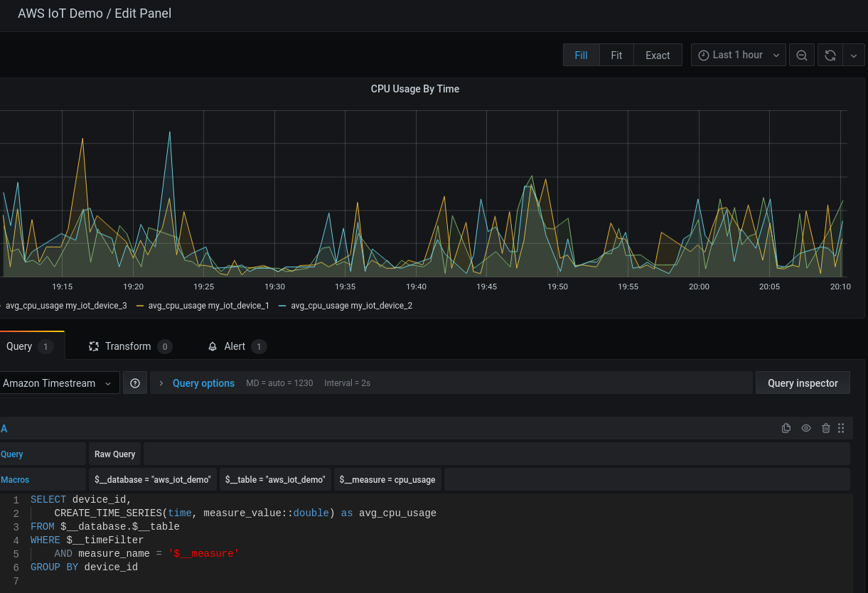
Task: Click the drag handle on query A row
Action: tap(841, 428)
